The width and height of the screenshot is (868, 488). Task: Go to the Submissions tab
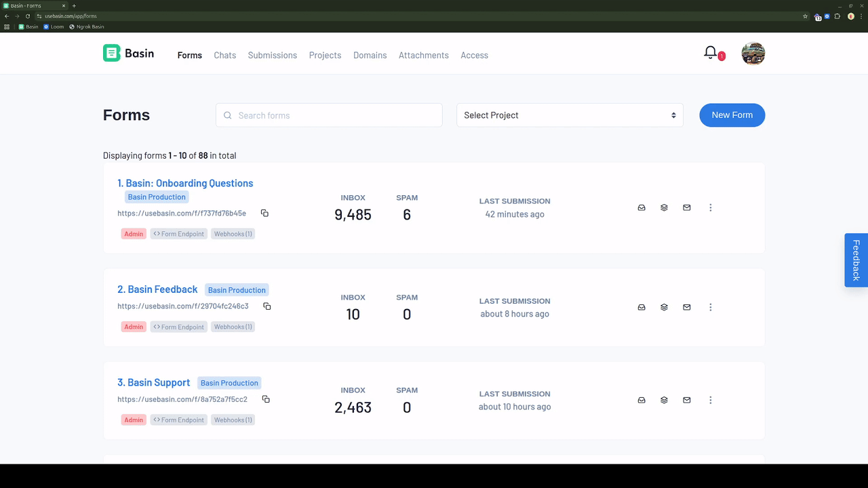pos(272,56)
